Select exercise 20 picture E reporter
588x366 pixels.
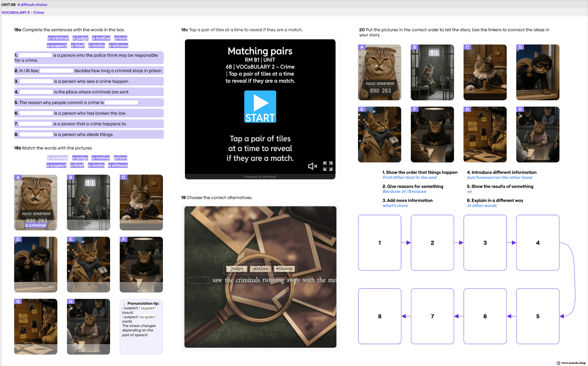click(x=379, y=135)
